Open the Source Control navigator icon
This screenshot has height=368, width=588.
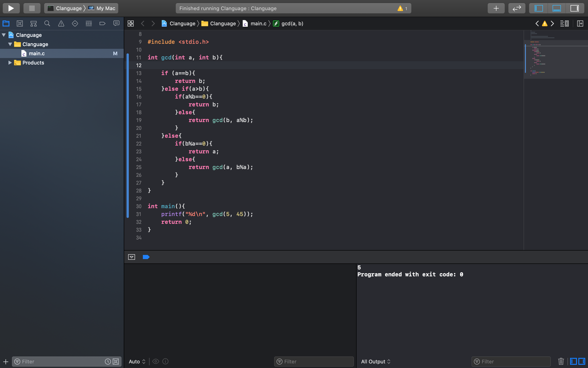[x=20, y=24]
